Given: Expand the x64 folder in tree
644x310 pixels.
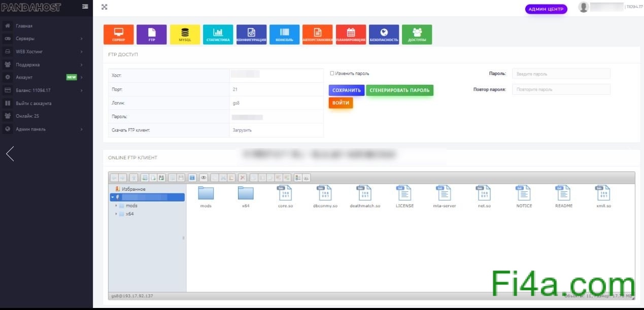Looking at the screenshot, I should click(116, 214).
